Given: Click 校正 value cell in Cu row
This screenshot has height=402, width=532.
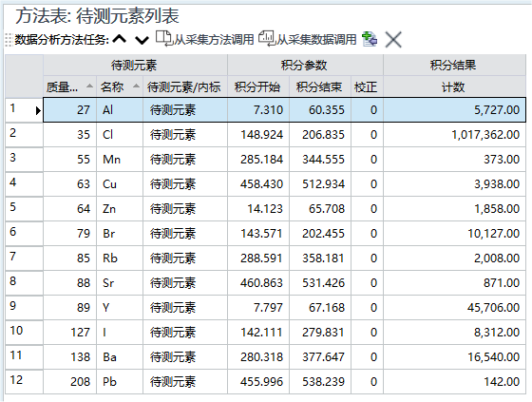Looking at the screenshot, I should pyautogui.click(x=367, y=184).
